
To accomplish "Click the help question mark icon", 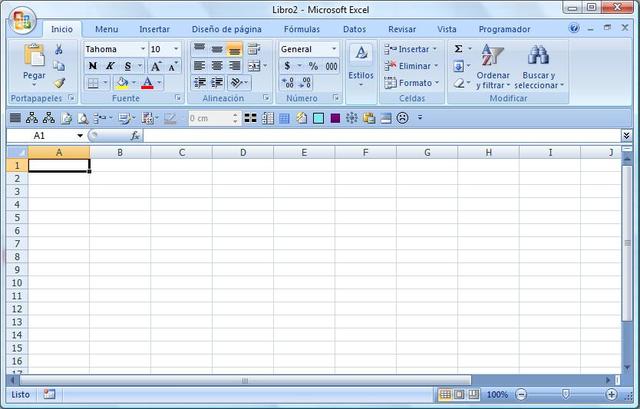I will tap(574, 28).
